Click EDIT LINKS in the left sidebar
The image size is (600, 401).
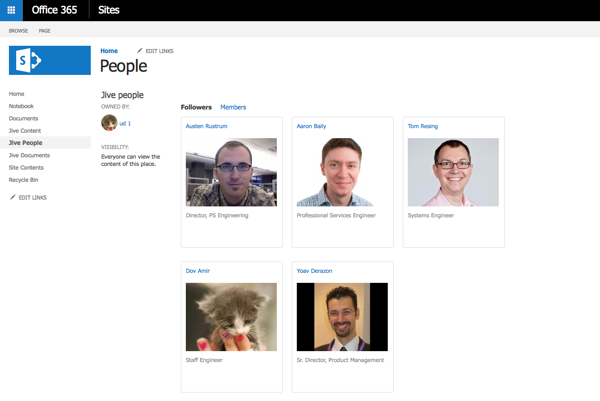[x=33, y=197]
